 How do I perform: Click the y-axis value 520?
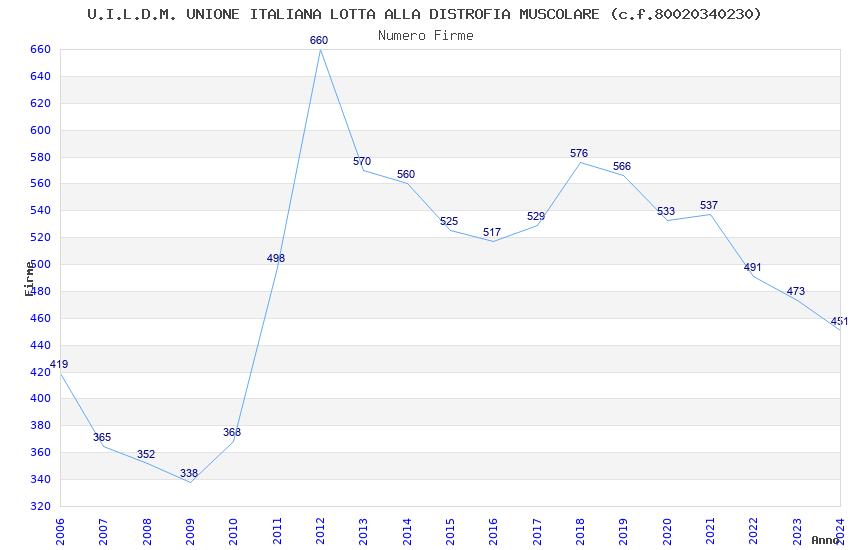coord(41,237)
